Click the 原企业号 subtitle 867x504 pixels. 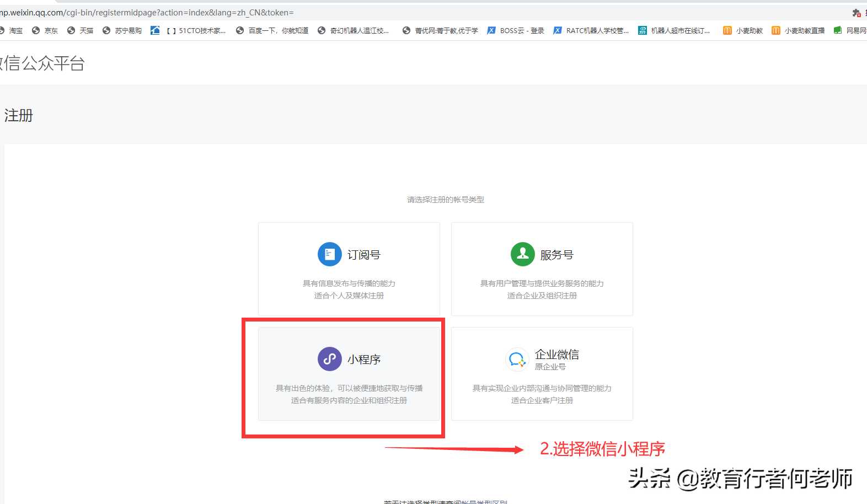pos(550,367)
